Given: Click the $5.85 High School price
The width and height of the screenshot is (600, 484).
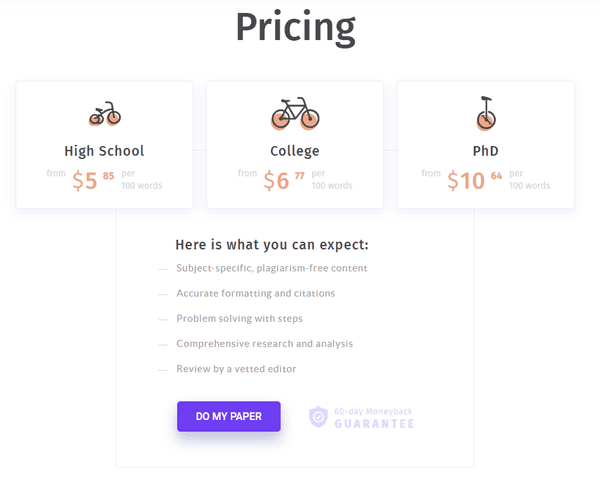Looking at the screenshot, I should pos(93,180).
